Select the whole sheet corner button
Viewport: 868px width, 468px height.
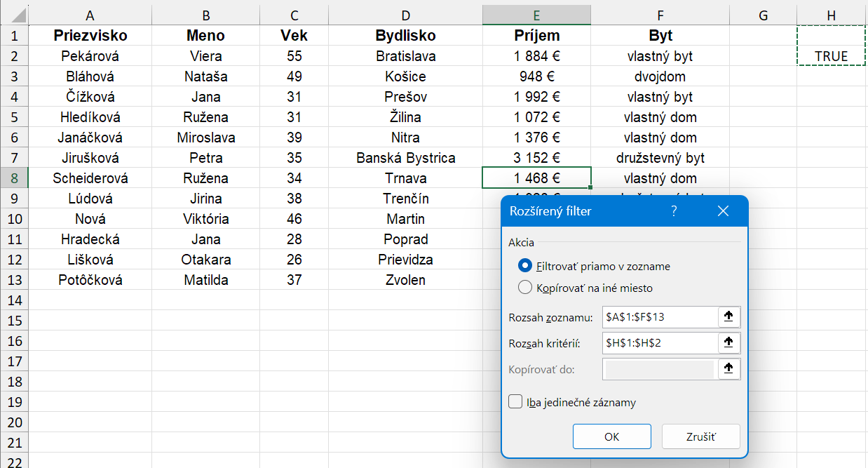14,15
